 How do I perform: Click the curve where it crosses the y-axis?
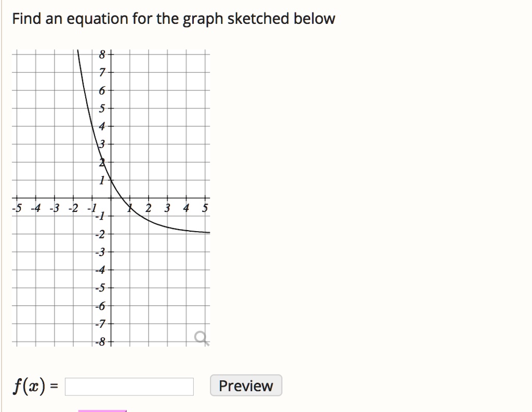click(111, 181)
